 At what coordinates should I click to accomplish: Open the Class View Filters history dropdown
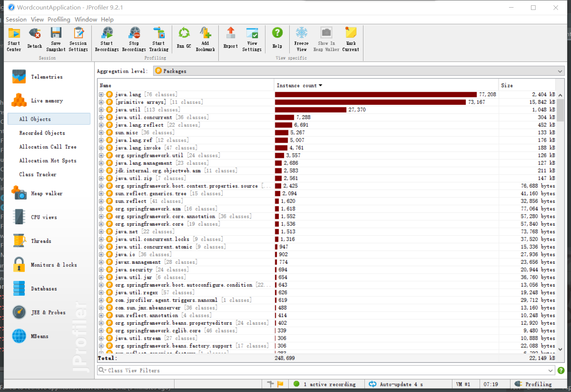point(550,371)
